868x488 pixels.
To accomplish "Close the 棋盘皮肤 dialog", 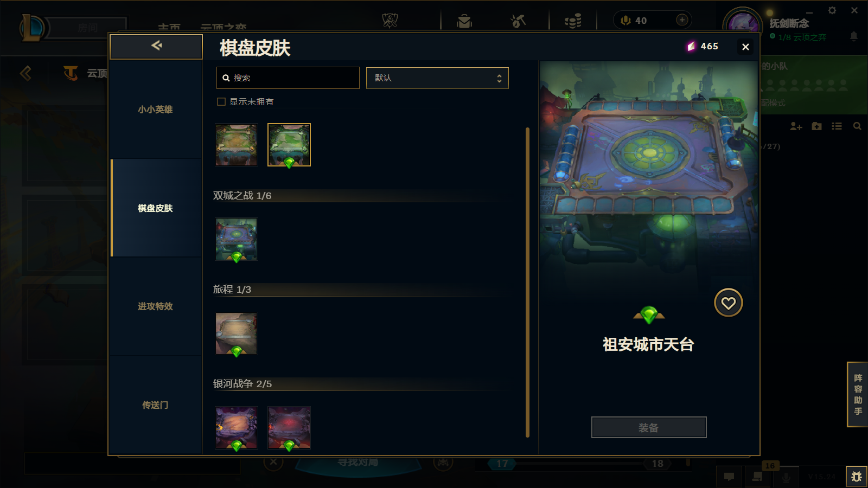I will pos(745,47).
